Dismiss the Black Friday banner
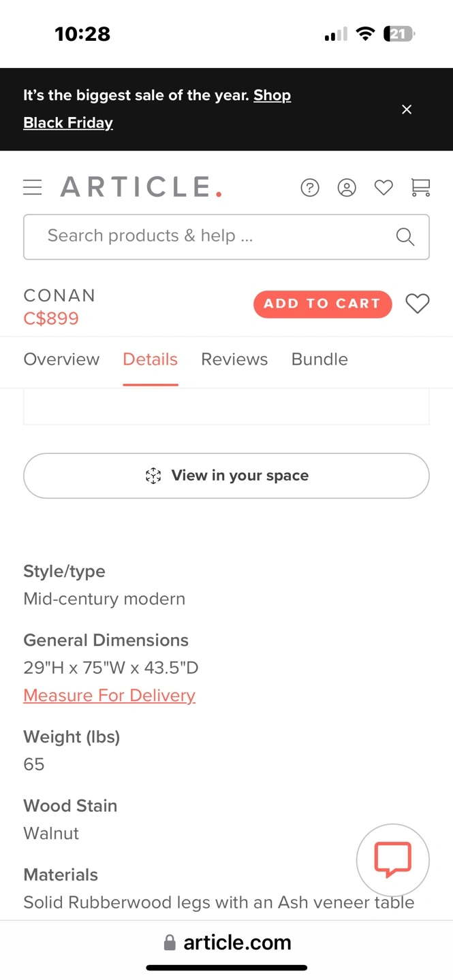 click(x=407, y=110)
